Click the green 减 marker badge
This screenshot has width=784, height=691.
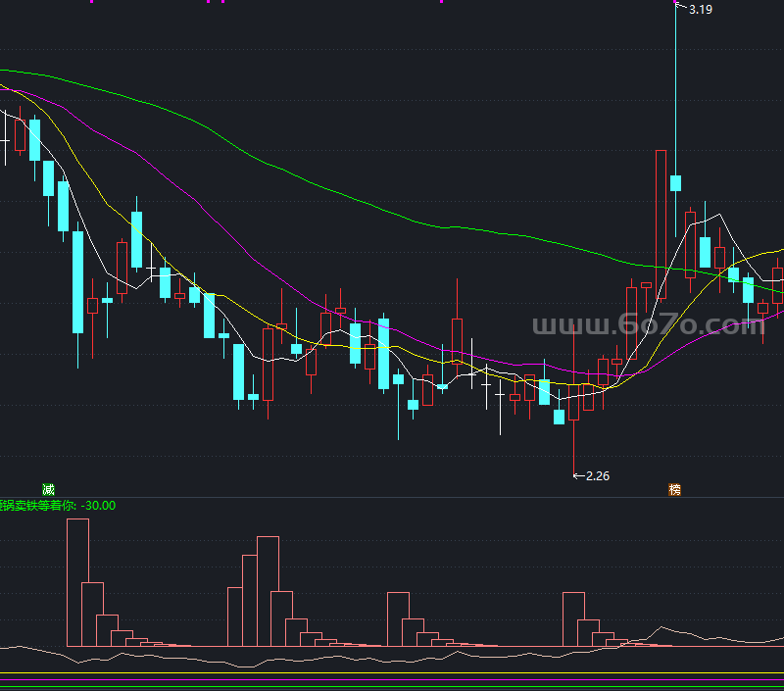[48, 489]
